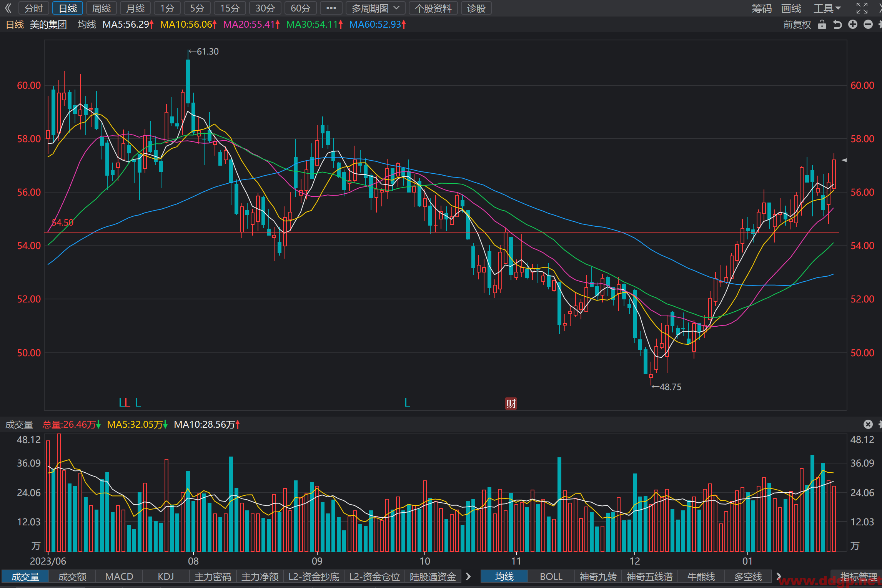Click the 54.50 red horizontal price line
Image resolution: width=882 pixels, height=588 pixels.
[x=441, y=232]
